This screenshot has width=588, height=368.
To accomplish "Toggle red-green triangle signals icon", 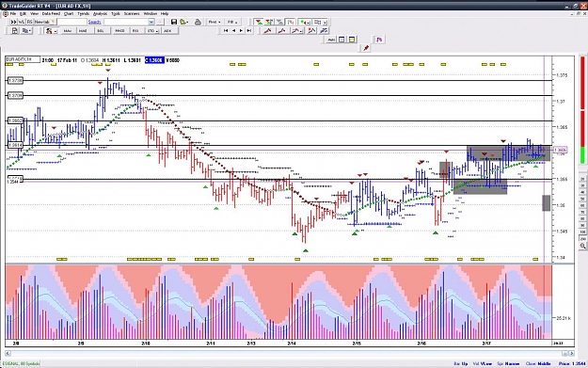I will pyautogui.click(x=259, y=23).
